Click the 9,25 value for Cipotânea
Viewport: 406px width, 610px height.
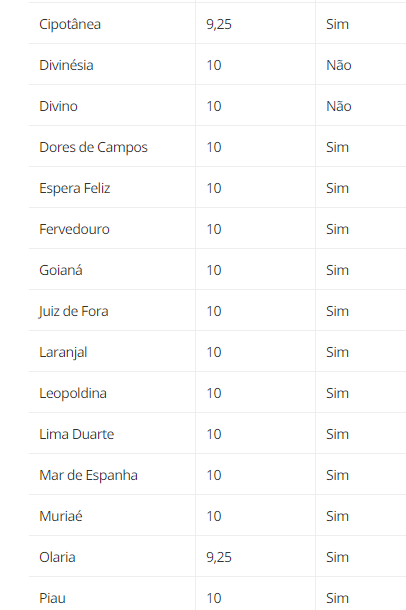(219, 25)
